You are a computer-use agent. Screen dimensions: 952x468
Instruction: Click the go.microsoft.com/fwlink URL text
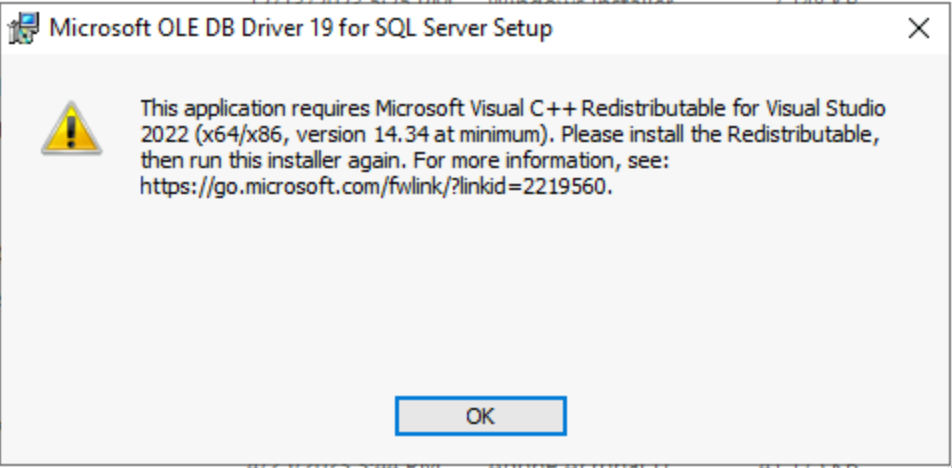click(x=376, y=187)
